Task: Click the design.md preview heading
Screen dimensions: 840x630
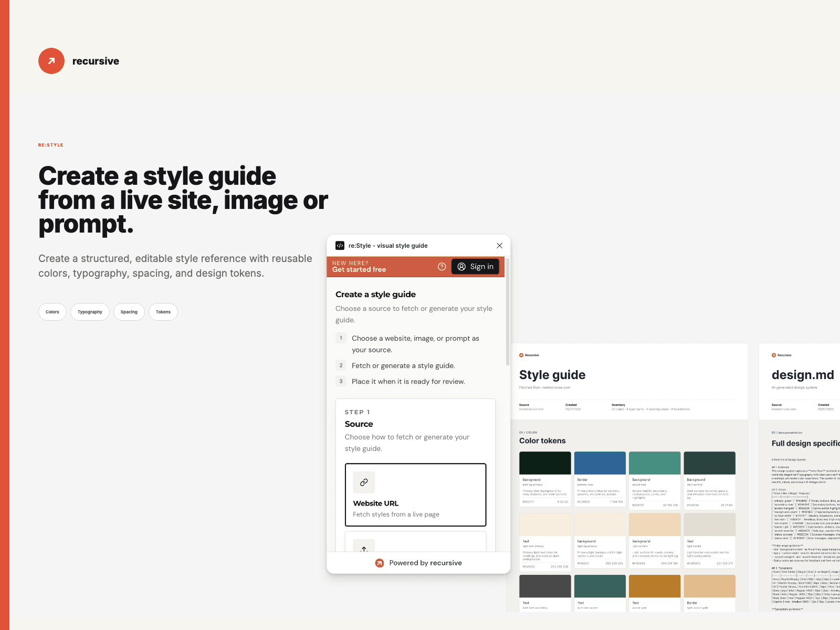Action: coord(803,375)
